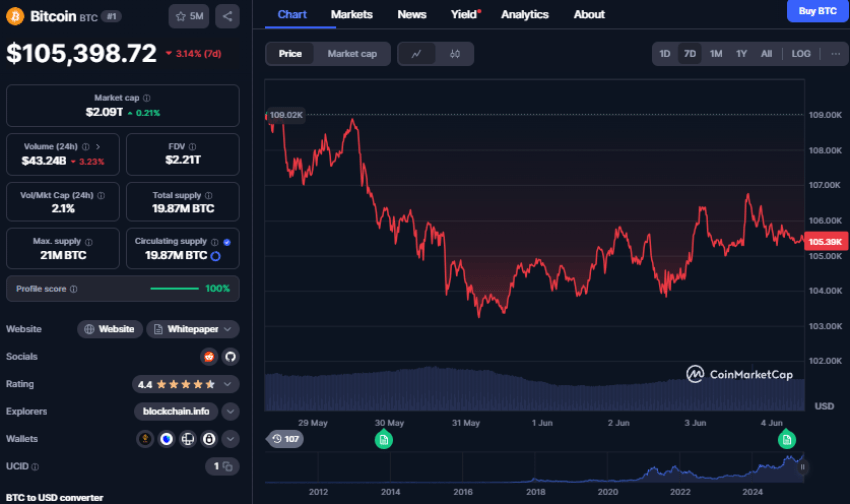Click the $105,398.72 price text
850x504 pixels.
pos(81,53)
